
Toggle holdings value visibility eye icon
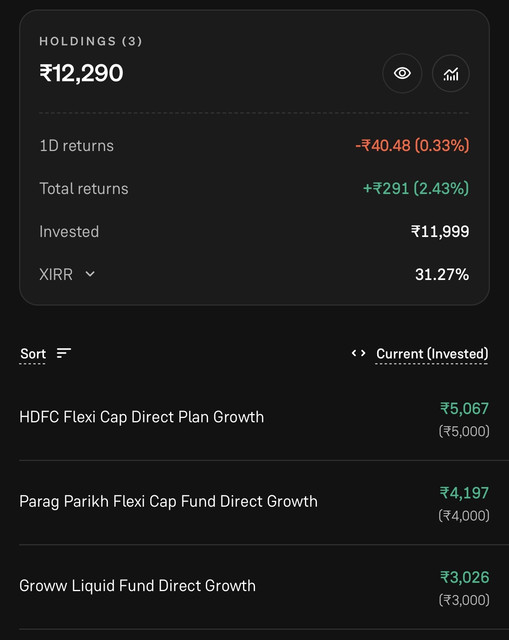coord(402,73)
